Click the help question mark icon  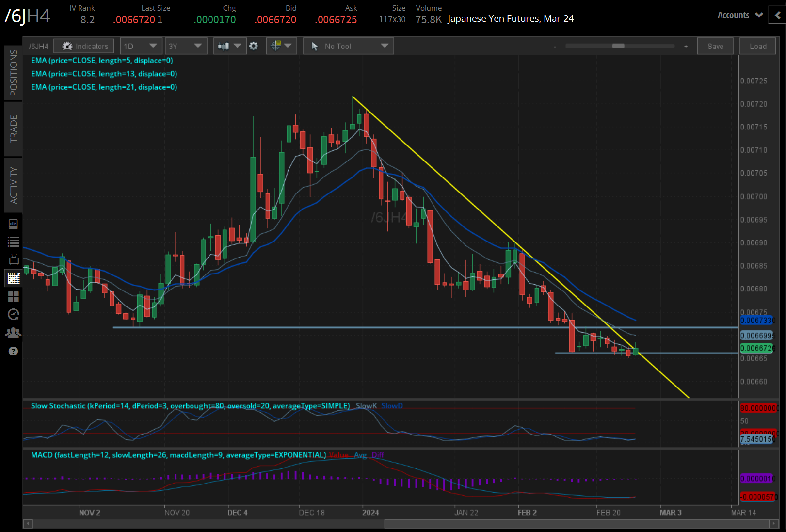13,351
